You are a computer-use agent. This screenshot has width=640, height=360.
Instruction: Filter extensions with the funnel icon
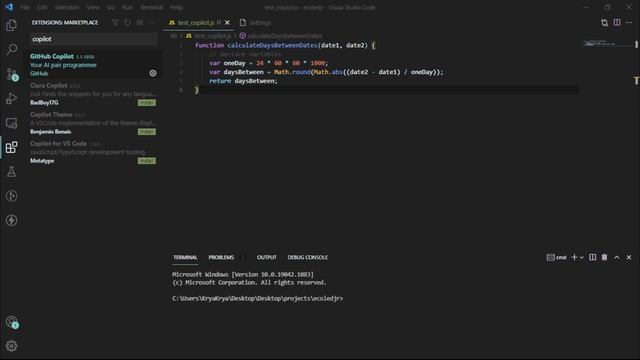coord(116,22)
